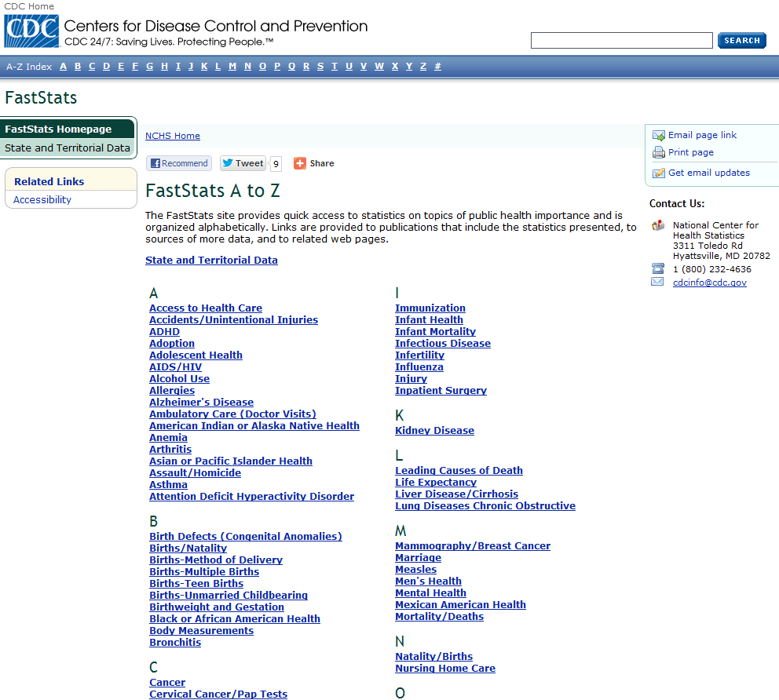Click the Get email updates icon
This screenshot has width=779, height=700.
(658, 173)
